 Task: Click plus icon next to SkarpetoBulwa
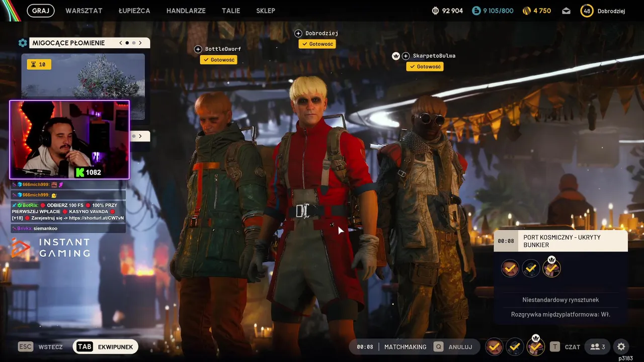[x=406, y=56]
